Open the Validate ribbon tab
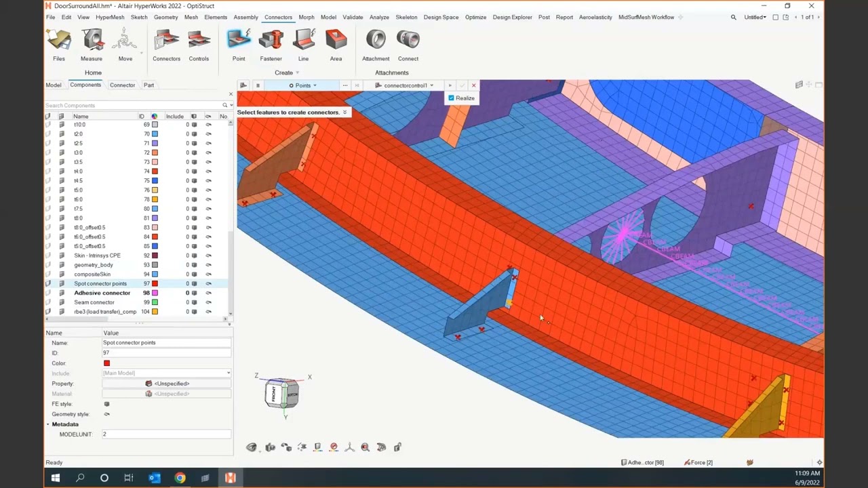The height and width of the screenshot is (488, 868). pyautogui.click(x=353, y=17)
